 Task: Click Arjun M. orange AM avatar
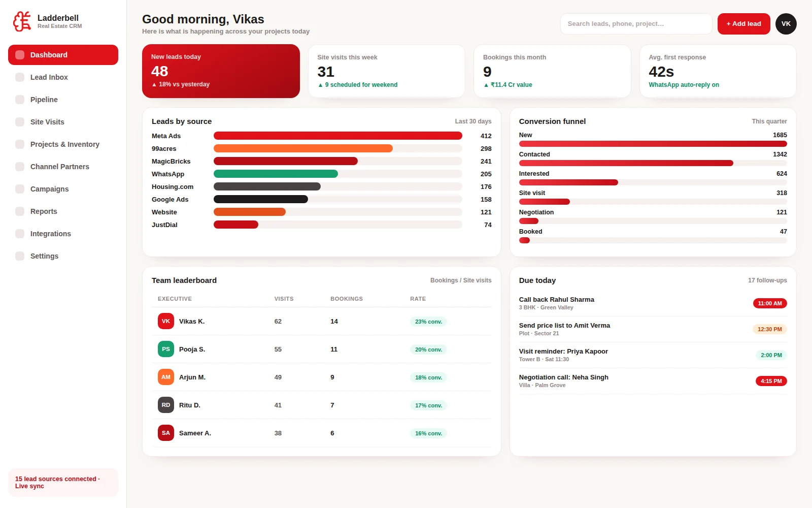[x=166, y=377]
